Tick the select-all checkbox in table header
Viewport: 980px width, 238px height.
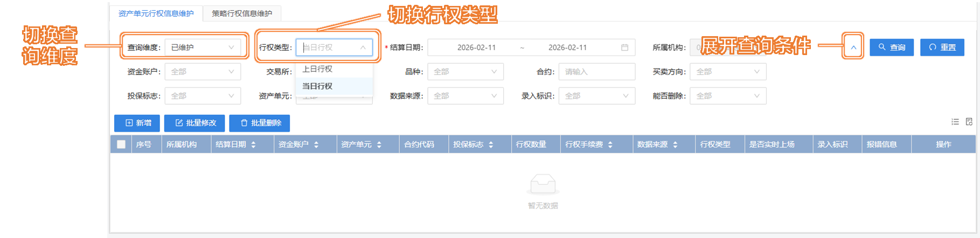[121, 144]
